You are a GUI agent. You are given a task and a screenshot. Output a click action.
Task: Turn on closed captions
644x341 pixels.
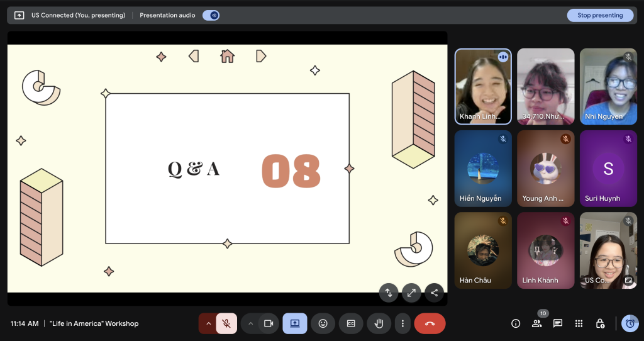351,323
